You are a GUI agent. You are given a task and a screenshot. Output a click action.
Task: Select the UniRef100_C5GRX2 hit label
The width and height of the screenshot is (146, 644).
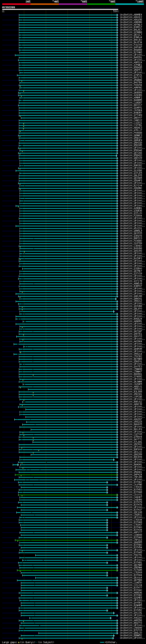[x=131, y=515]
